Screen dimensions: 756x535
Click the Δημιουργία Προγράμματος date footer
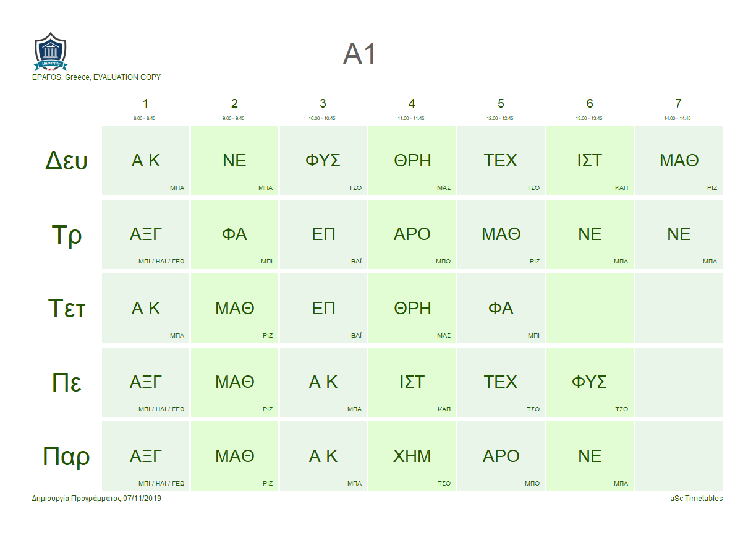(96, 499)
